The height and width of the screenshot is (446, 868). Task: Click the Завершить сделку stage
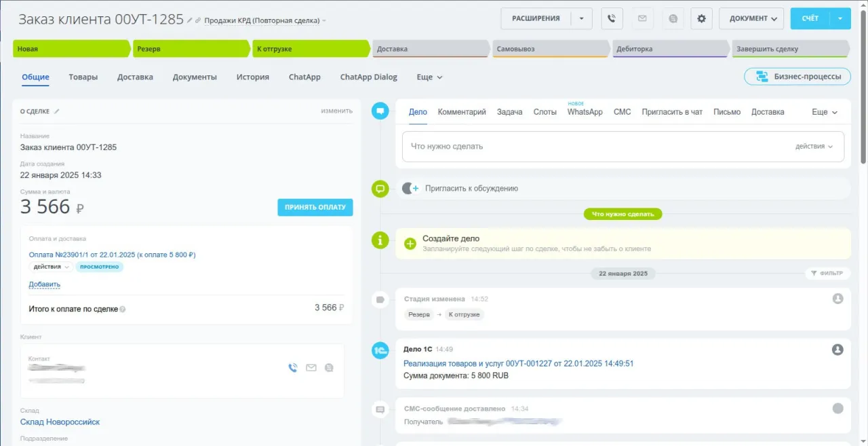click(790, 49)
